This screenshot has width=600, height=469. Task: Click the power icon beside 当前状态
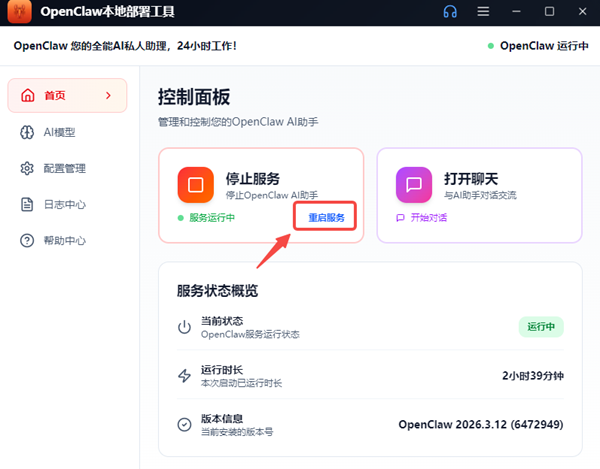click(x=184, y=327)
